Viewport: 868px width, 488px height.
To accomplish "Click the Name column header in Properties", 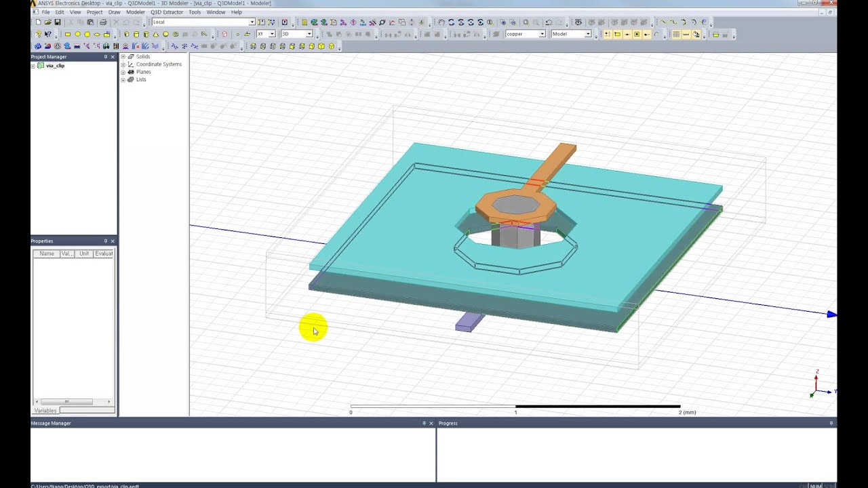I will click(x=47, y=253).
